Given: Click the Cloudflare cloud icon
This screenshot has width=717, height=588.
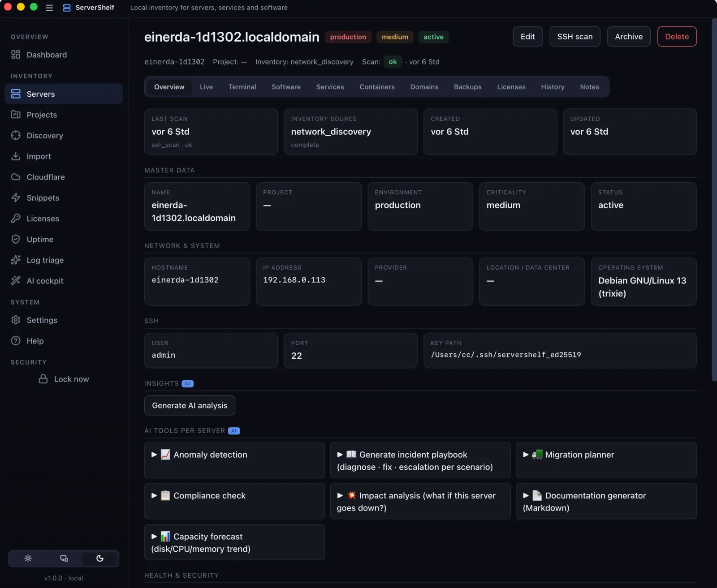Looking at the screenshot, I should click(x=16, y=177).
